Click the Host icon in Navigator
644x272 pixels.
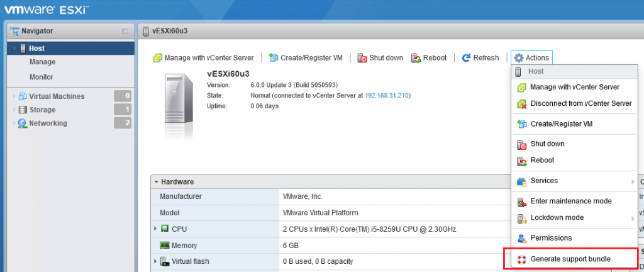23,48
